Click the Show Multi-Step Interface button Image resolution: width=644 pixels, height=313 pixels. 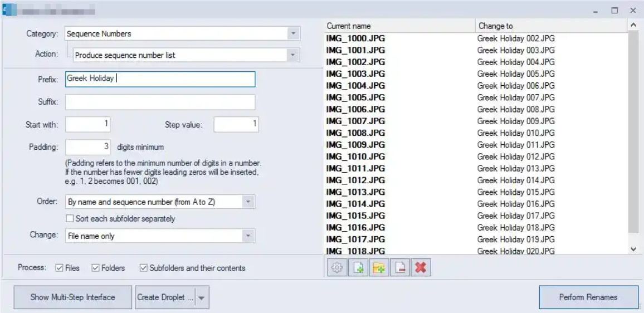pos(72,297)
